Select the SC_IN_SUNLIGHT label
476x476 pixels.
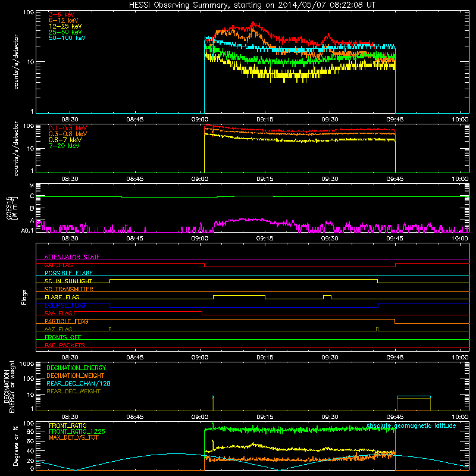tap(68, 281)
